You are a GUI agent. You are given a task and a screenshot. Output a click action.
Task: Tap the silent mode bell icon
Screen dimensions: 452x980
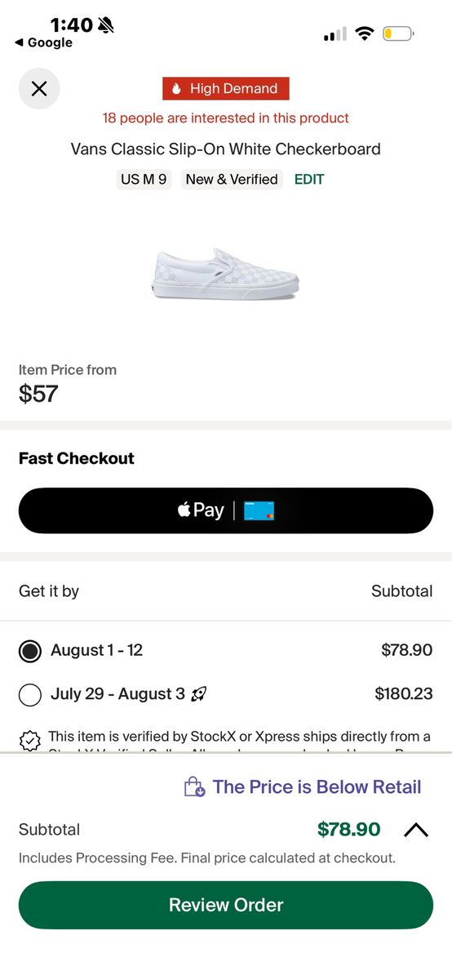(x=105, y=25)
